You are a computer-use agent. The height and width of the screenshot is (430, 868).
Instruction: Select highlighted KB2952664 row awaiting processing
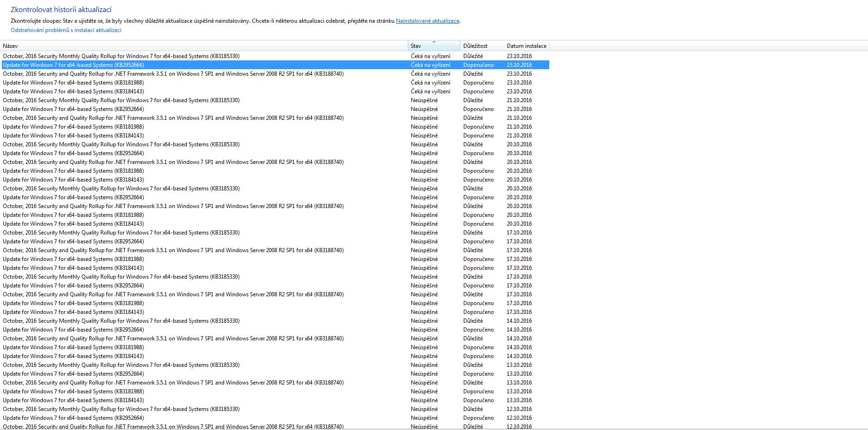click(276, 65)
